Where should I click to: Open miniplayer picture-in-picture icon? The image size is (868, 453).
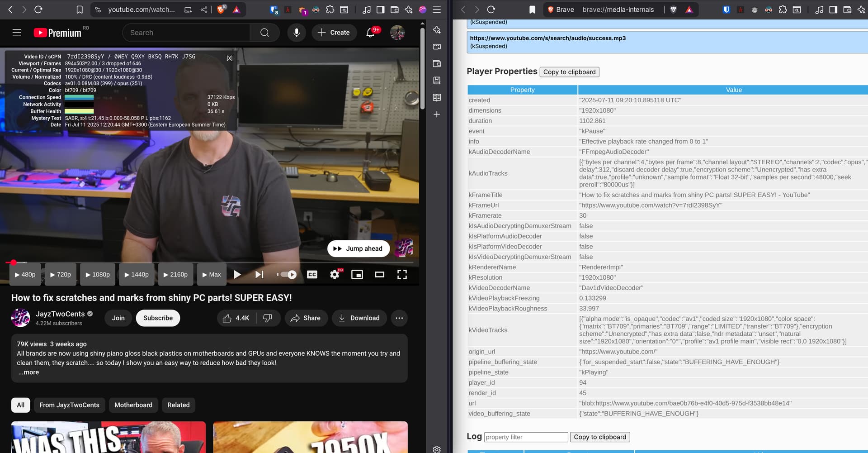point(357,275)
